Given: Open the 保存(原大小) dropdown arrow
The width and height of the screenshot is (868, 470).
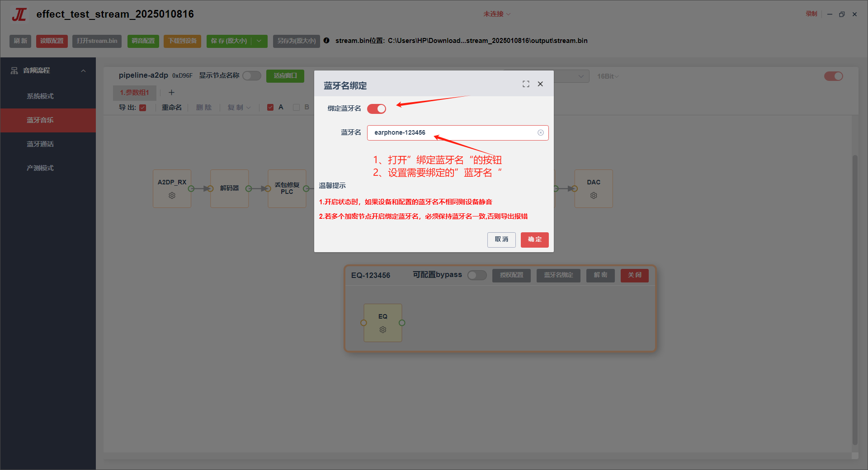Looking at the screenshot, I should [259, 41].
